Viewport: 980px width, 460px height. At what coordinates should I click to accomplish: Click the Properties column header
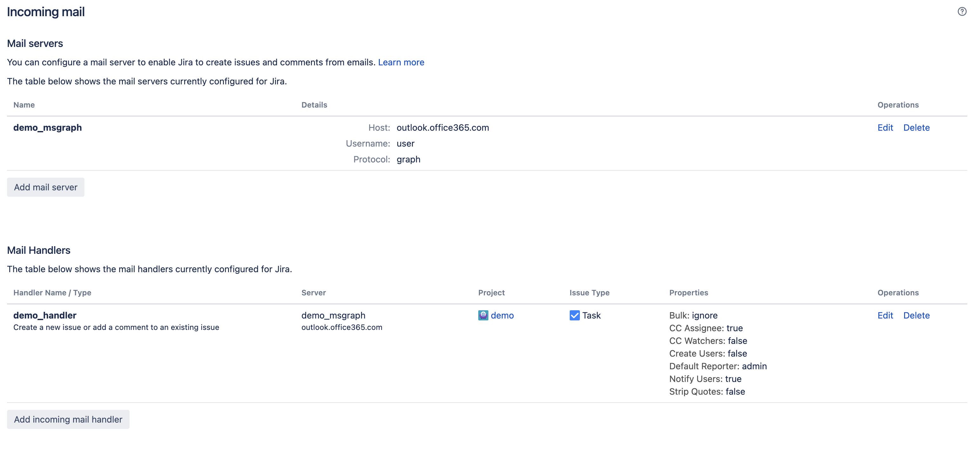click(688, 293)
